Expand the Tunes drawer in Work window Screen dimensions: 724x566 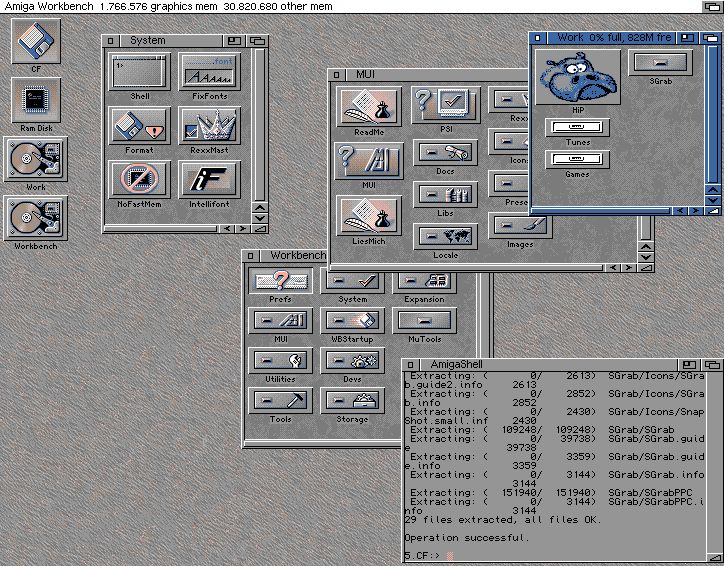point(577,128)
